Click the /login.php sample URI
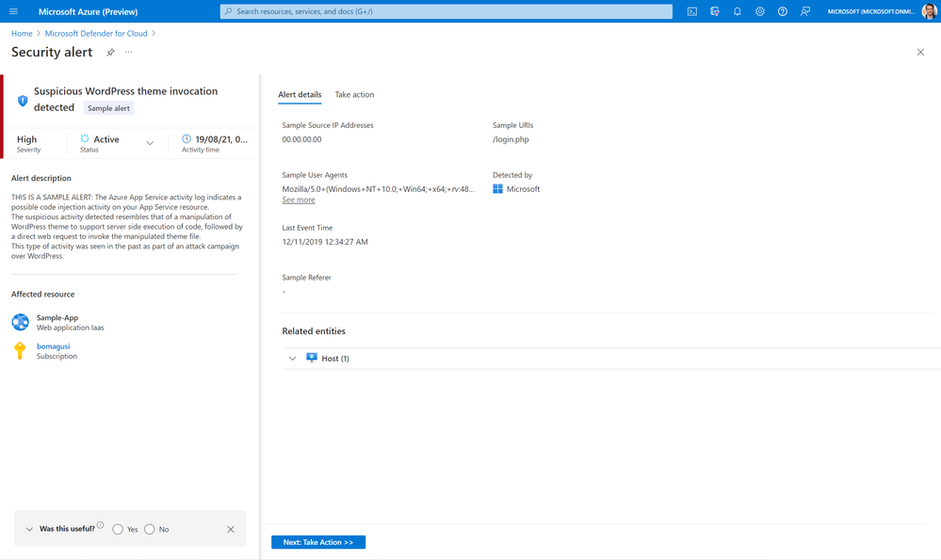 pos(511,139)
